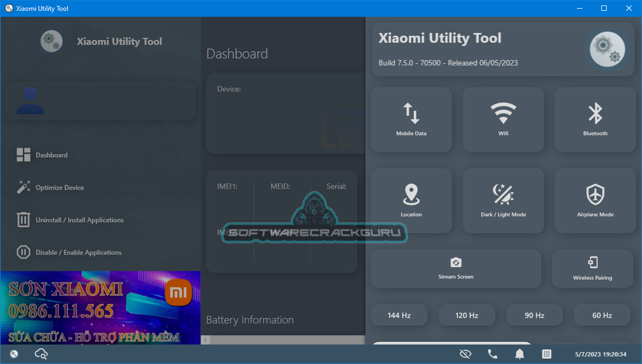Set refresh rate to 144 Hz

tap(399, 315)
